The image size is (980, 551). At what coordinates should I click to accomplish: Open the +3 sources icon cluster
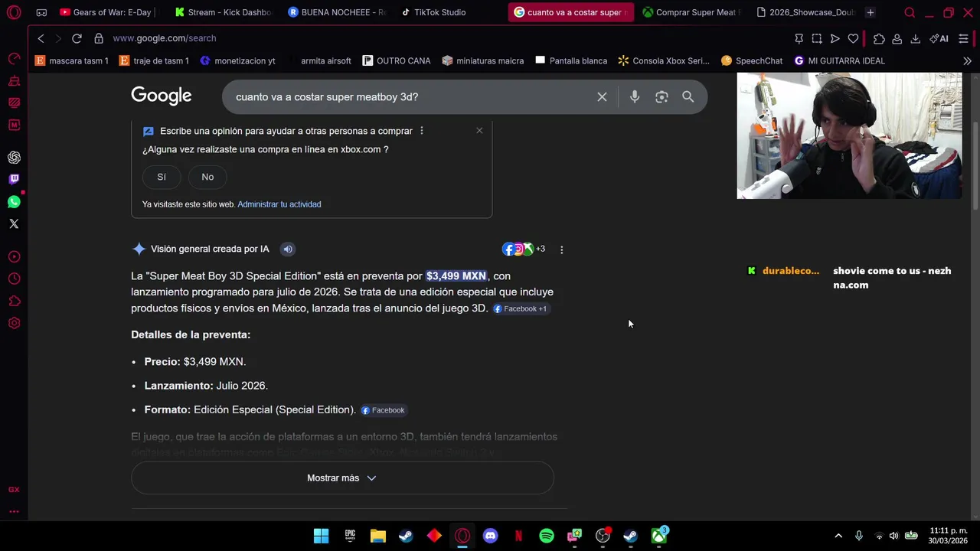[524, 249]
